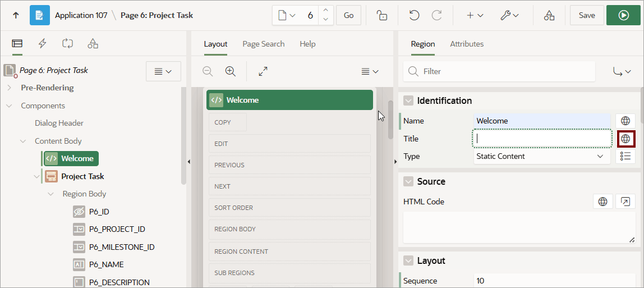The image size is (644, 288).
Task: Increment the page number with up stepper
Action: (325, 11)
